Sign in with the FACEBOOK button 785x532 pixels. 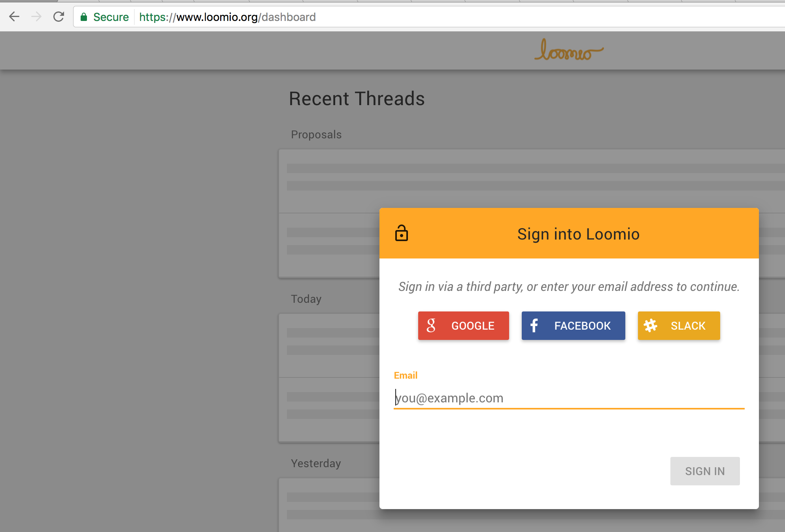[x=573, y=326]
